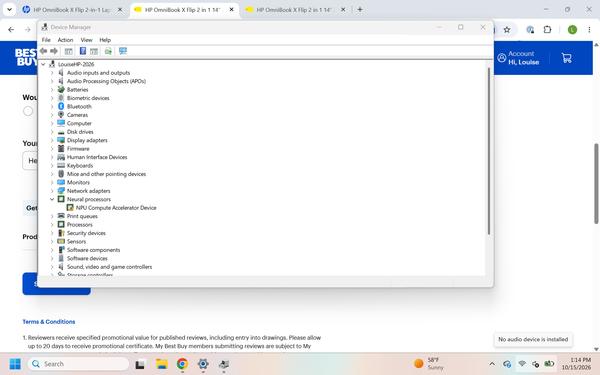This screenshot has height=375, width=600.
Task: Open the Action menu in Device Manager
Action: [x=65, y=40]
